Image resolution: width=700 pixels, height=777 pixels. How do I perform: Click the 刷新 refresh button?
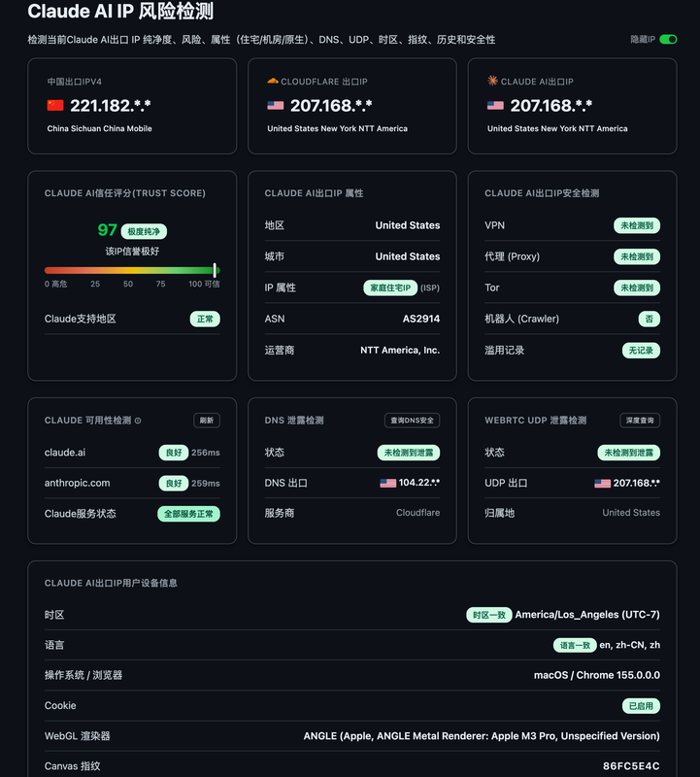(207, 421)
